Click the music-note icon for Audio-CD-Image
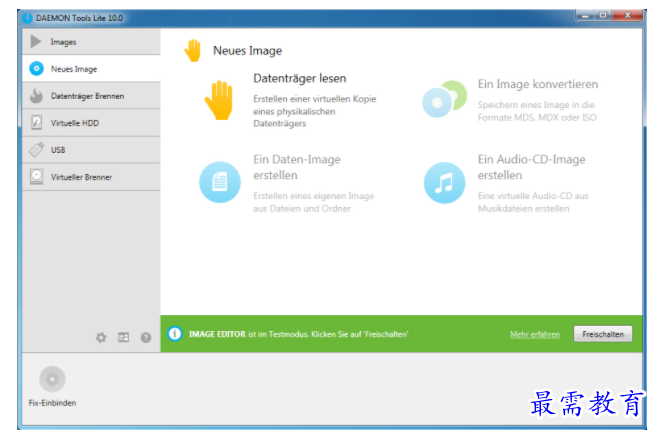 445,183
